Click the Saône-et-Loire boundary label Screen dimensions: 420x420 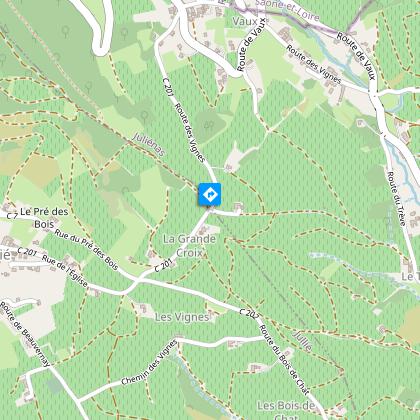tap(287, 8)
